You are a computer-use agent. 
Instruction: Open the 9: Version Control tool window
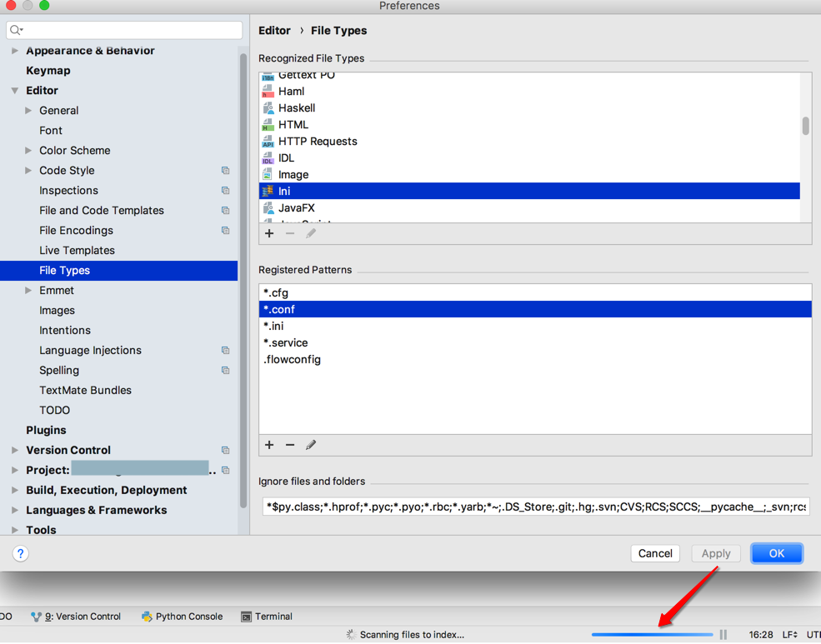point(76,617)
